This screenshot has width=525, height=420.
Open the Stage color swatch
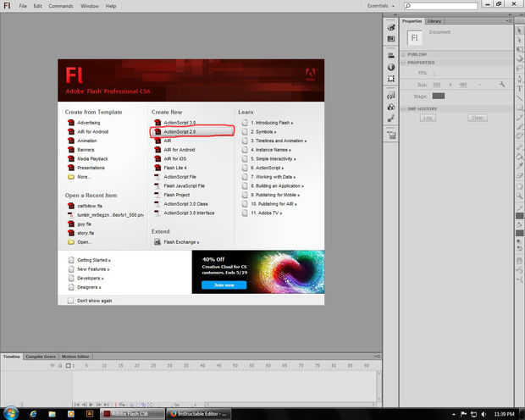(x=439, y=97)
